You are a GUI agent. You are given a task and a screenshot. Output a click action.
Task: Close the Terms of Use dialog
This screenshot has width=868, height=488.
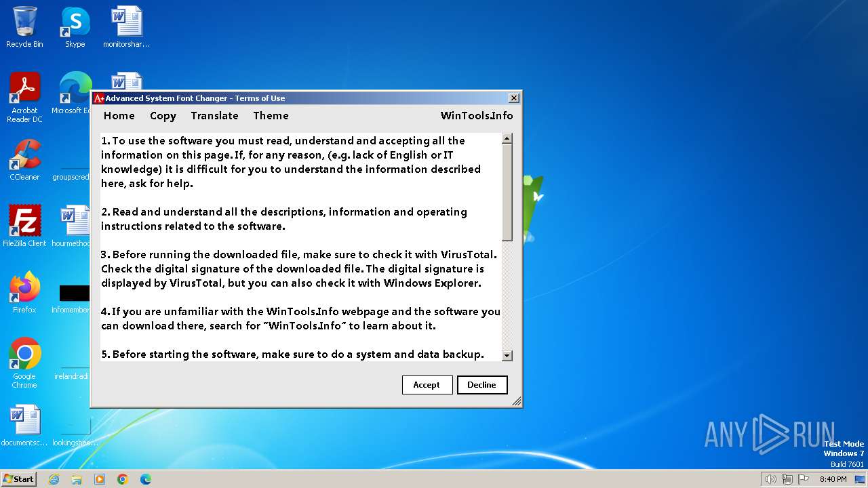click(514, 98)
